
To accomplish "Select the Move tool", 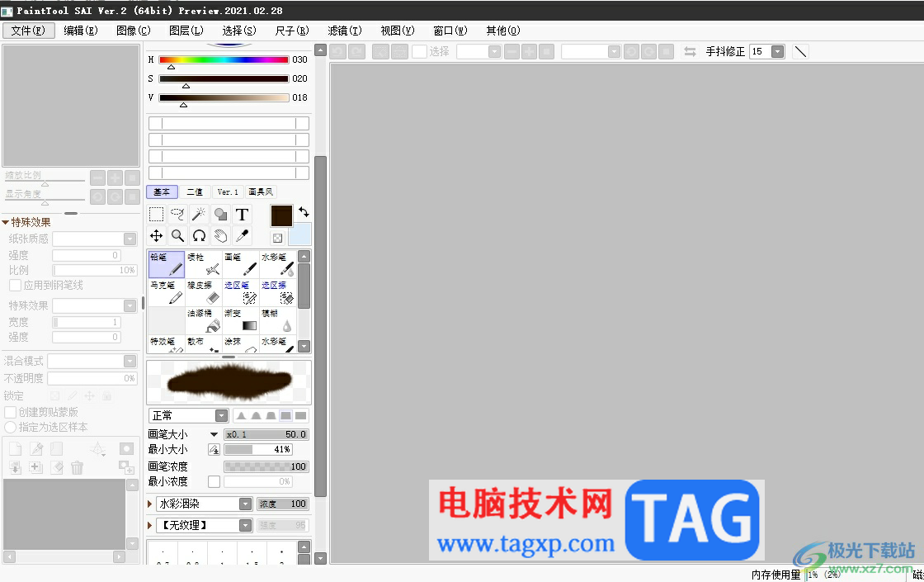I will tap(156, 236).
